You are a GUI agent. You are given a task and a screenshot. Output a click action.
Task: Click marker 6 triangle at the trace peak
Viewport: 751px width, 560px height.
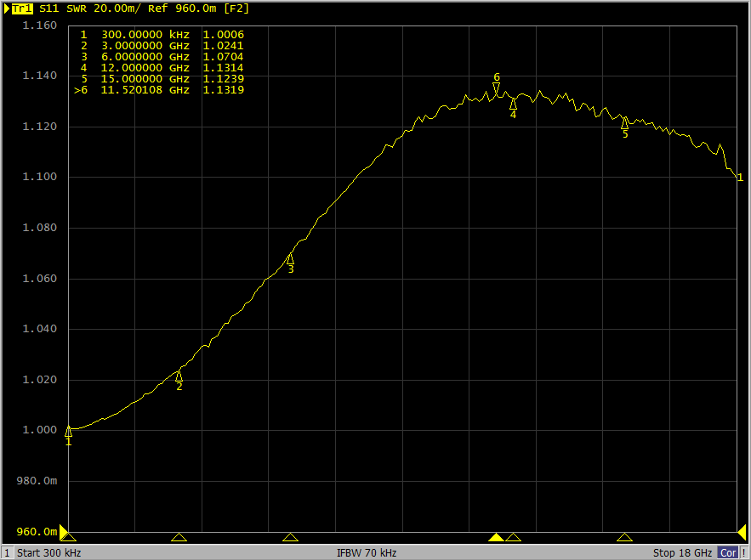pyautogui.click(x=497, y=88)
